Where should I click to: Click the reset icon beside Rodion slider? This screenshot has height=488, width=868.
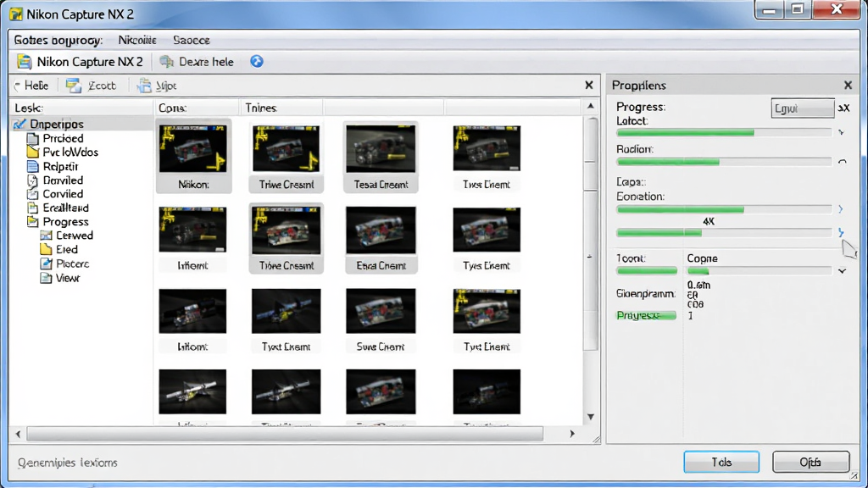tap(842, 162)
